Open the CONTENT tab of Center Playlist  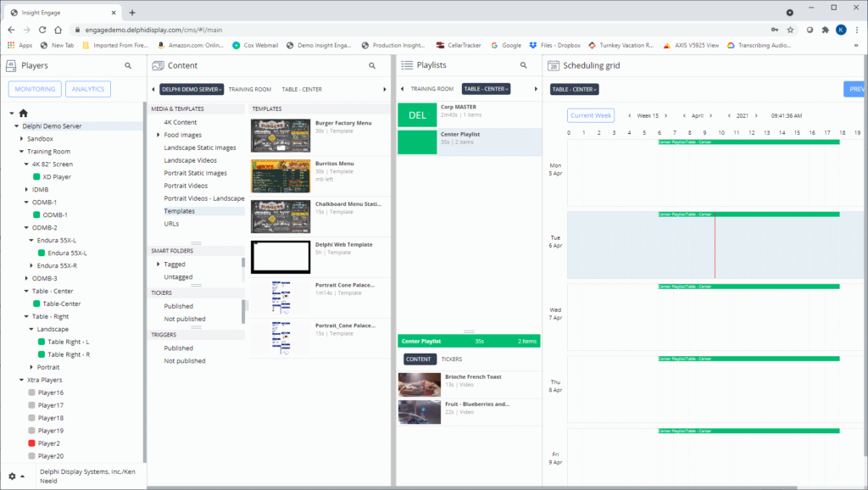click(418, 359)
